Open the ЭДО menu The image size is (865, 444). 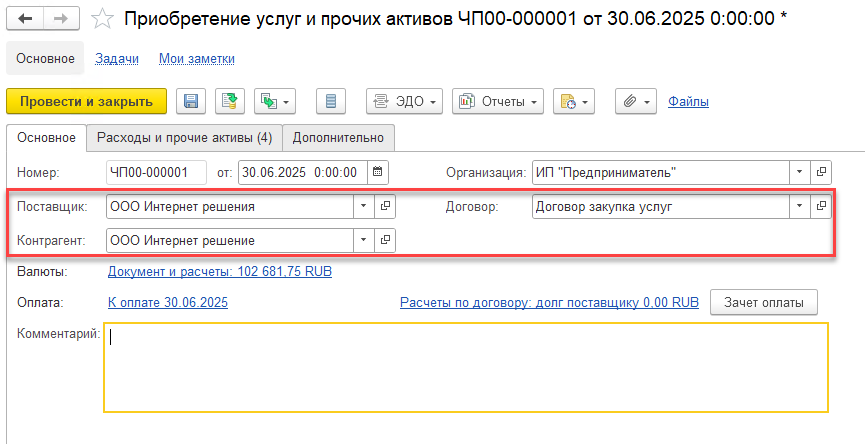[x=404, y=101]
